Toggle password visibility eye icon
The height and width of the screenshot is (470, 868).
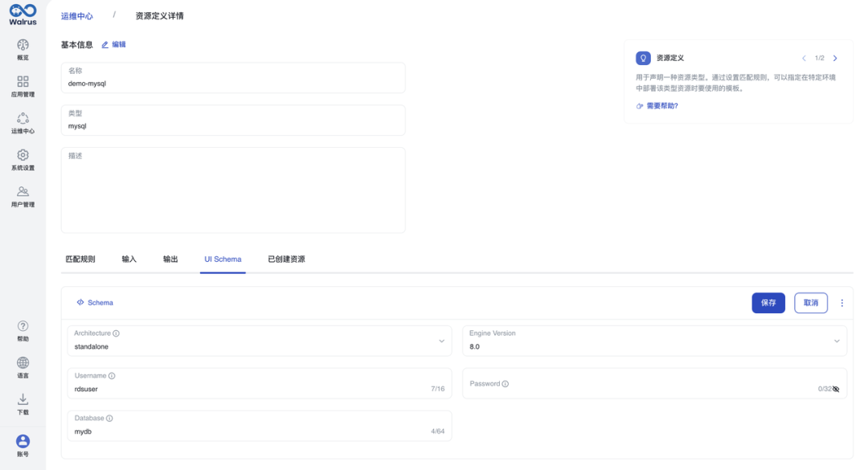pos(836,389)
